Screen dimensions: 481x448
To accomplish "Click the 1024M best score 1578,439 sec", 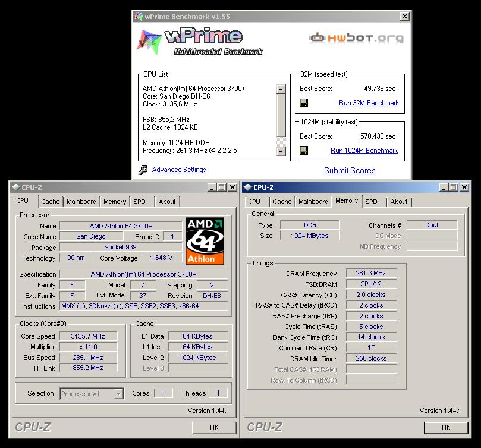I will click(x=376, y=136).
